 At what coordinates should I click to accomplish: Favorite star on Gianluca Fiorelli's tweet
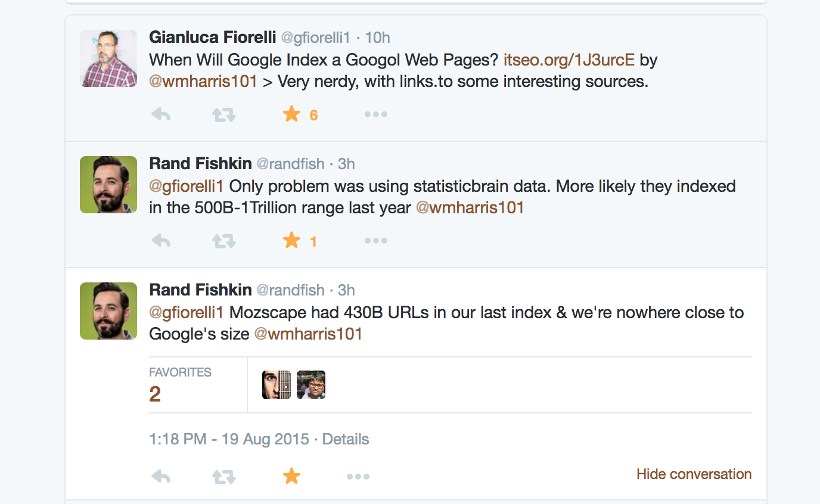click(x=291, y=114)
